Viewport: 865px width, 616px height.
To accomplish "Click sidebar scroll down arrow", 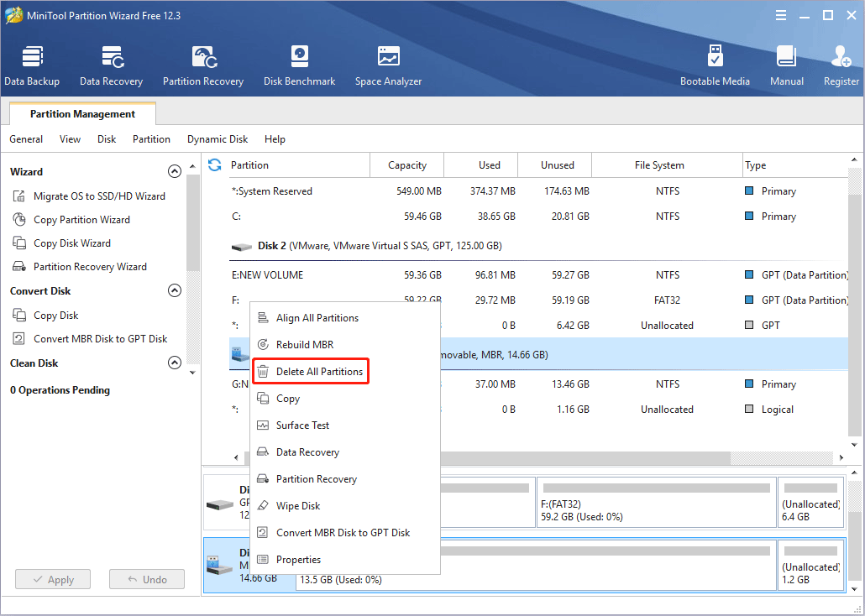I will click(192, 373).
